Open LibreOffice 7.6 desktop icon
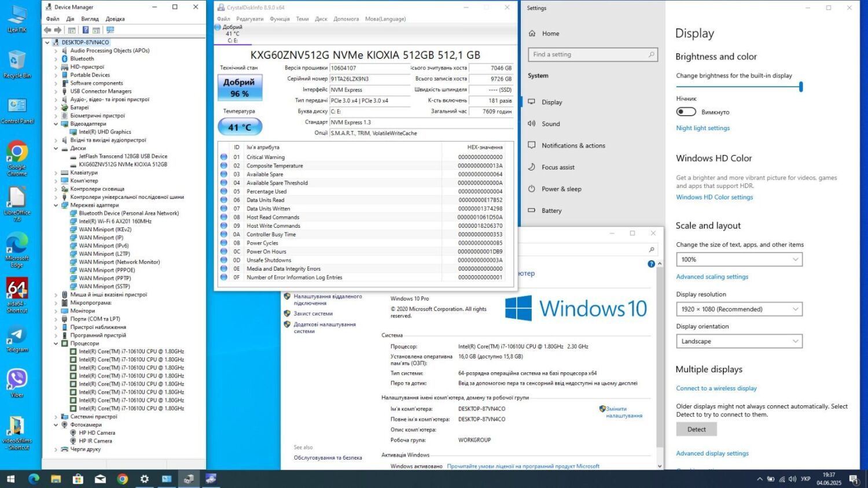Image resolution: width=868 pixels, height=488 pixels. tap(17, 198)
